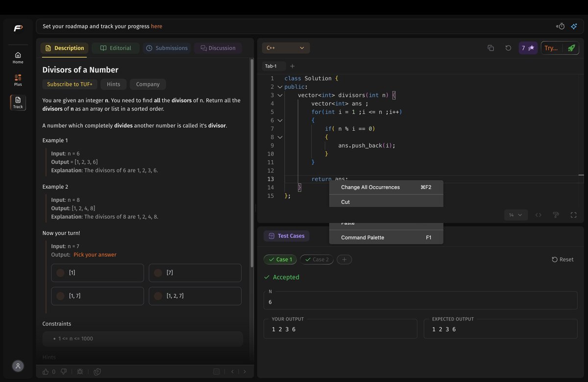Click the Expected Output box
Screen dimensions: 588x382
(500, 329)
